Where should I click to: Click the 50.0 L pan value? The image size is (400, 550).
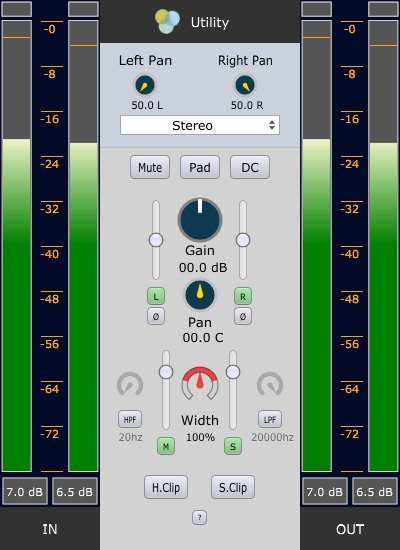(x=147, y=105)
